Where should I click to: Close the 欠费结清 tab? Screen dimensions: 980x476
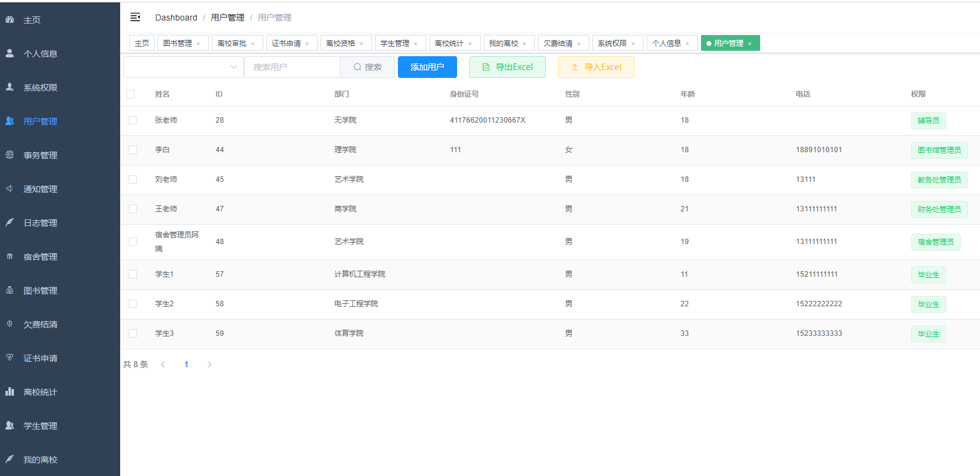pos(578,43)
